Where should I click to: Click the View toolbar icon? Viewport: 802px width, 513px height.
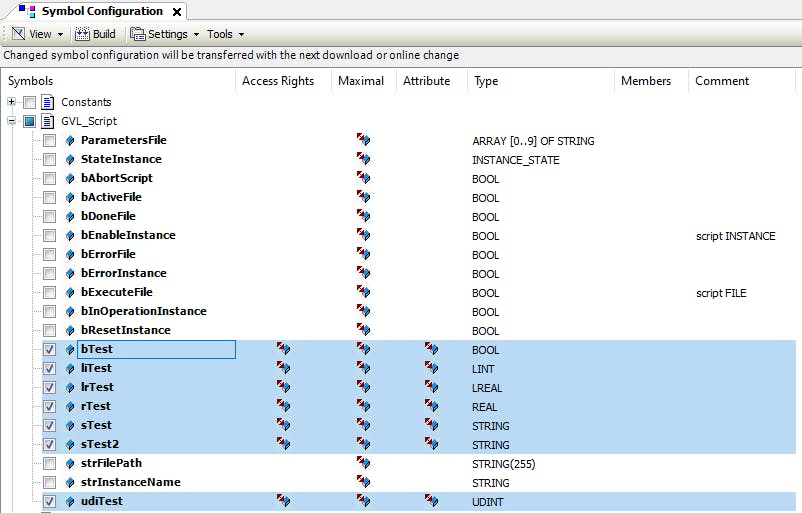(x=18, y=34)
